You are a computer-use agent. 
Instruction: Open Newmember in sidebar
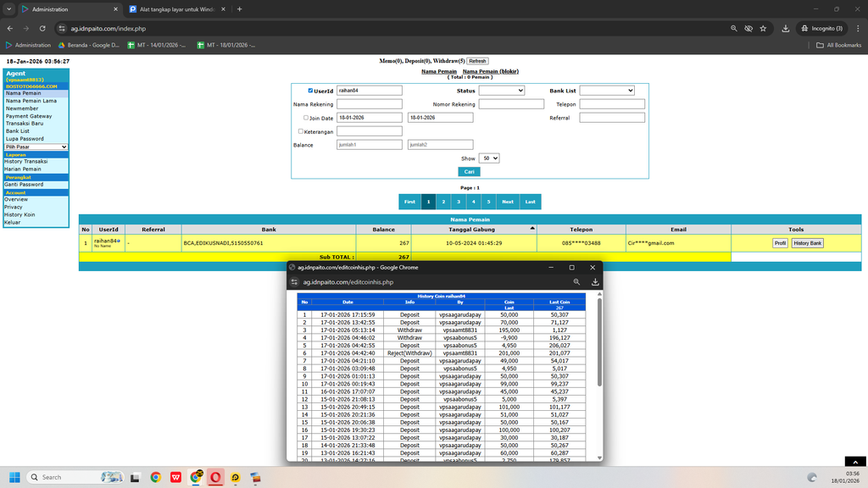click(x=22, y=108)
